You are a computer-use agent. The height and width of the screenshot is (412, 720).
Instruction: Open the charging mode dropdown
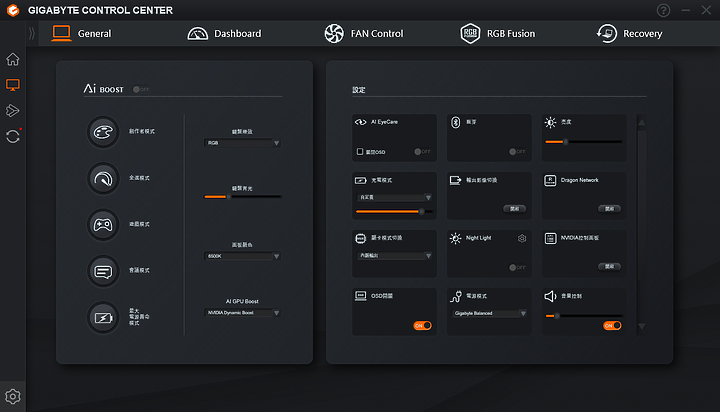tap(394, 198)
